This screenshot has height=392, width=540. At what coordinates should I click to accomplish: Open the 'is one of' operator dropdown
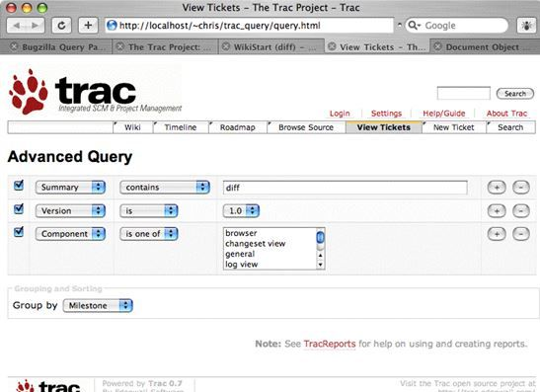tap(149, 234)
